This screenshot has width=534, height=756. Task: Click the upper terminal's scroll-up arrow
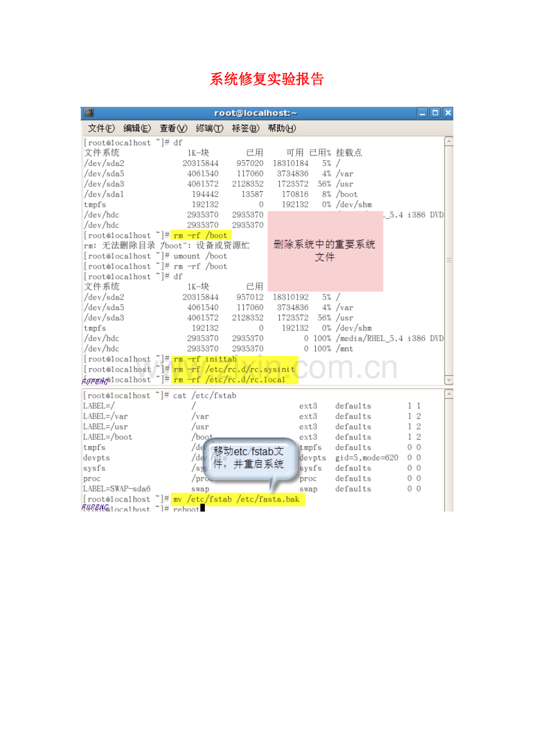(448, 141)
